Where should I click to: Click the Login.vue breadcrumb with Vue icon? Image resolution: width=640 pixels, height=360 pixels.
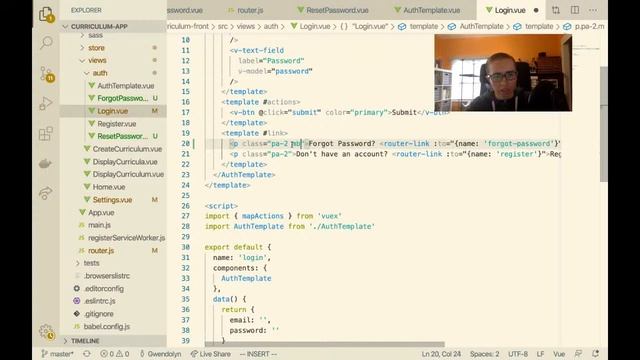pyautogui.click(x=311, y=27)
